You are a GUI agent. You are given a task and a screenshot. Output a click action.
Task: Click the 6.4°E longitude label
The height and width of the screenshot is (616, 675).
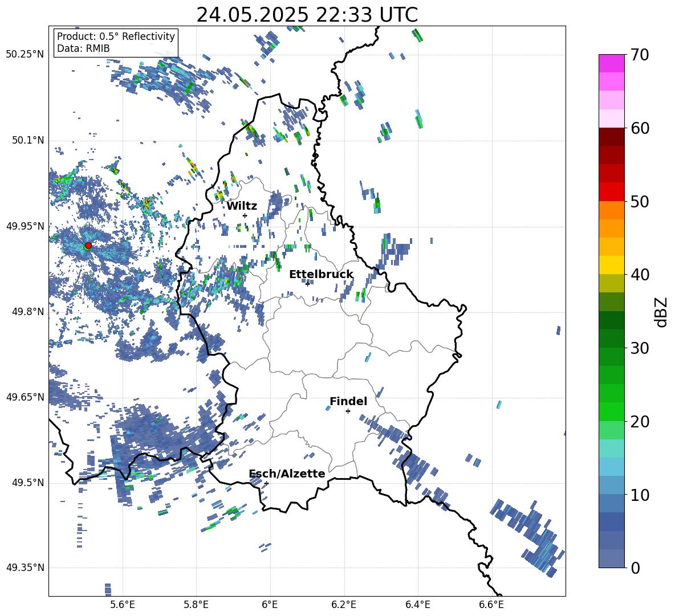(417, 605)
